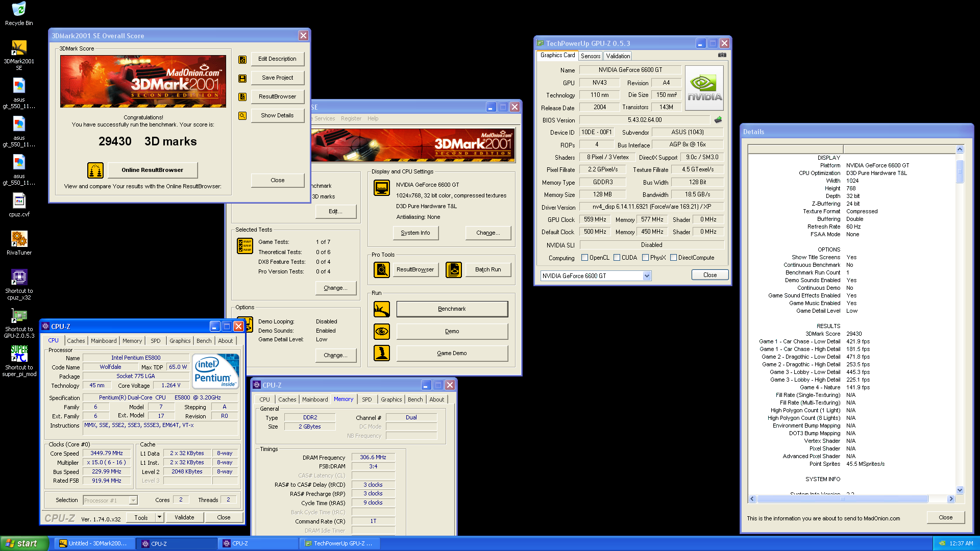The width and height of the screenshot is (980, 551).
Task: Click the Online ResultBrowser yellow icon
Action: pos(95,170)
